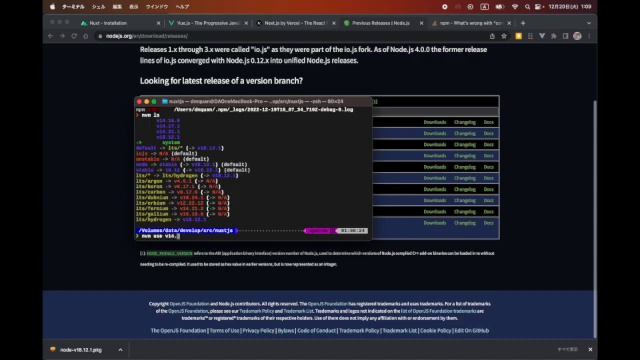The image size is (640, 360).
Task: Click the Terminal window title bar
Action: click(x=253, y=101)
